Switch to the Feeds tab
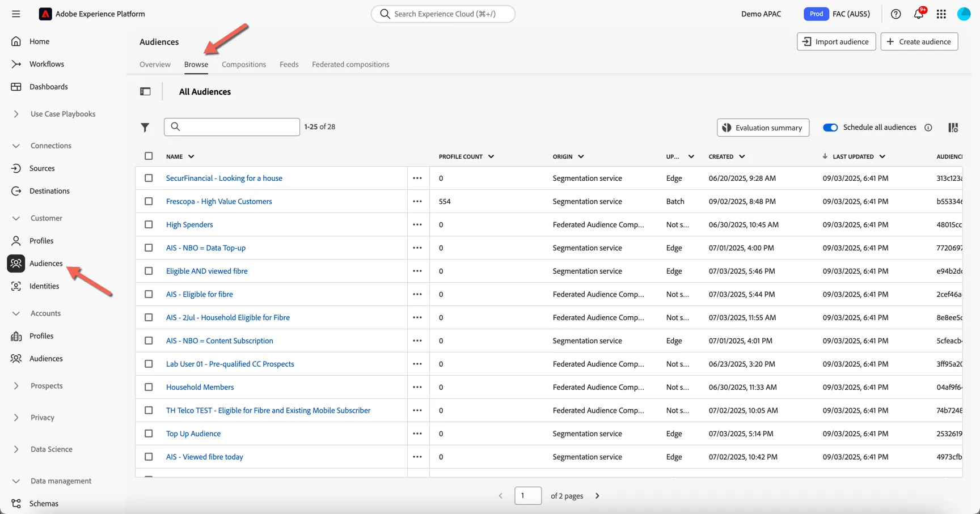The height and width of the screenshot is (514, 980). point(289,64)
